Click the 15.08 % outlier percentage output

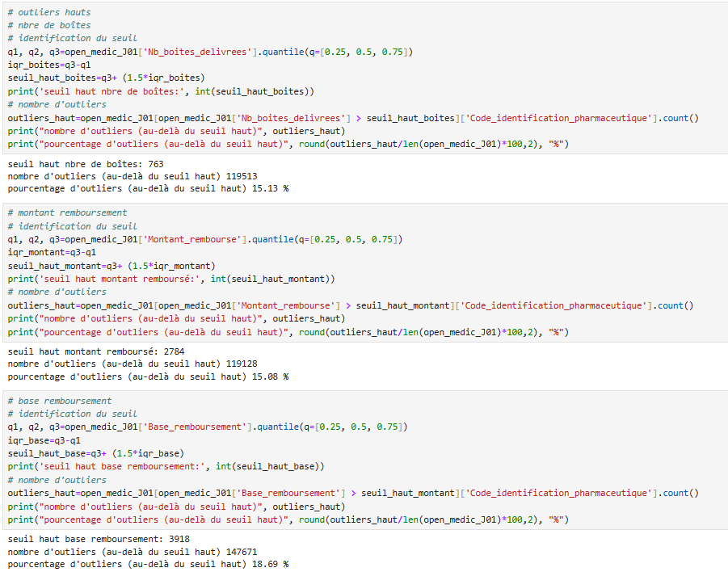(x=148, y=376)
